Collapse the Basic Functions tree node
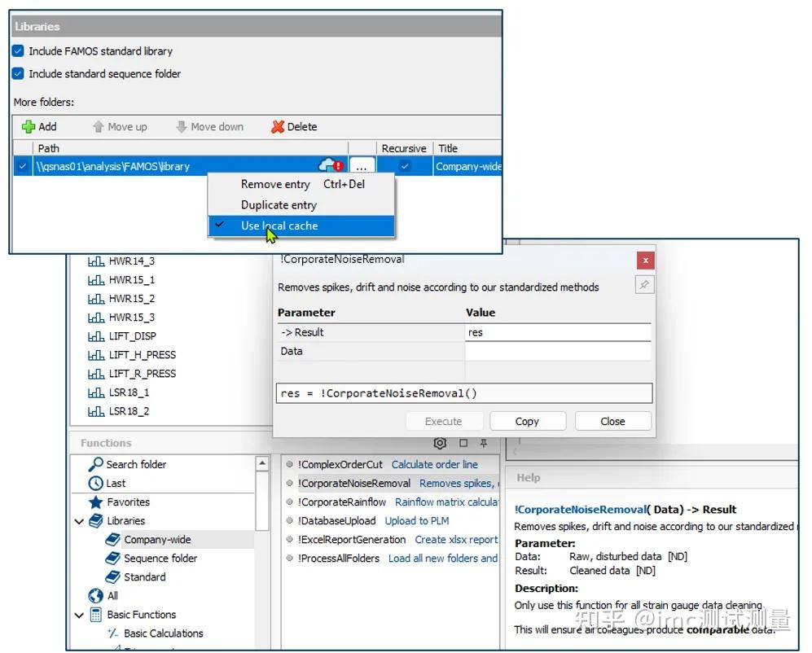The width and height of the screenshot is (812, 653). (79, 616)
